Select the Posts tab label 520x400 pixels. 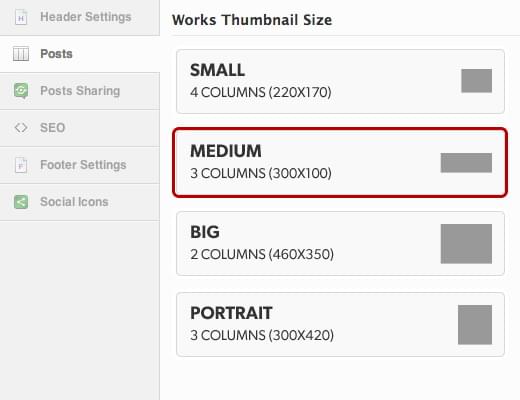click(56, 54)
